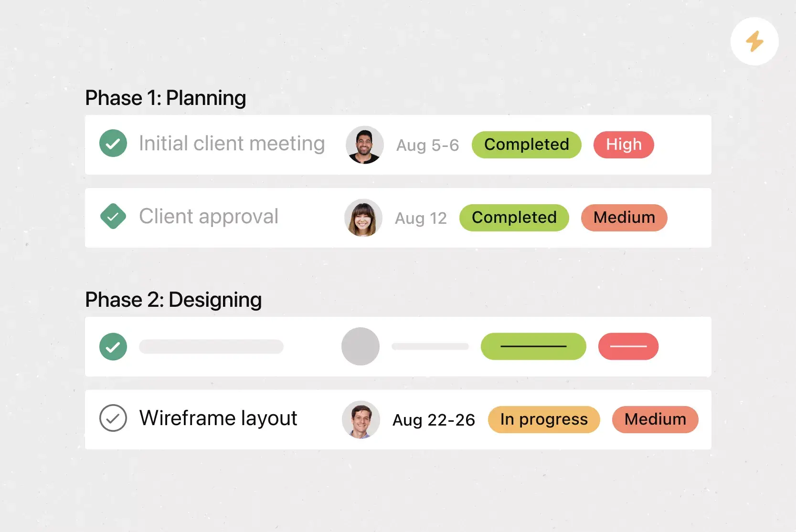Mark Wireframe layout task as complete
Viewport: 796px width, 532px height.
(113, 418)
